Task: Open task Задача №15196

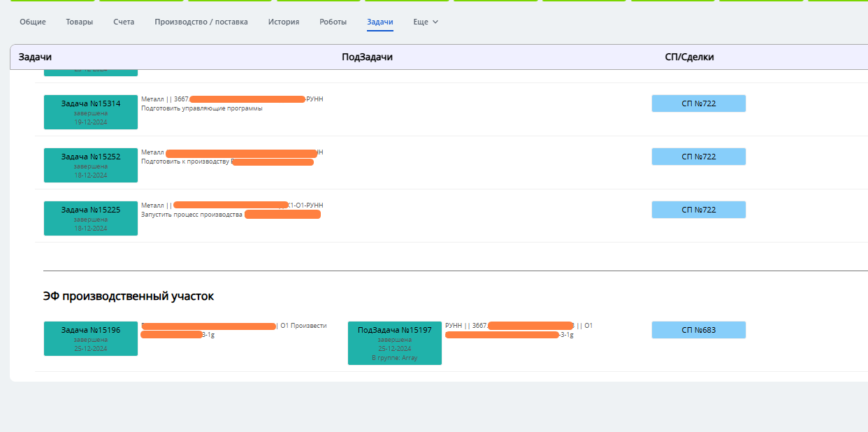Action: pos(91,338)
